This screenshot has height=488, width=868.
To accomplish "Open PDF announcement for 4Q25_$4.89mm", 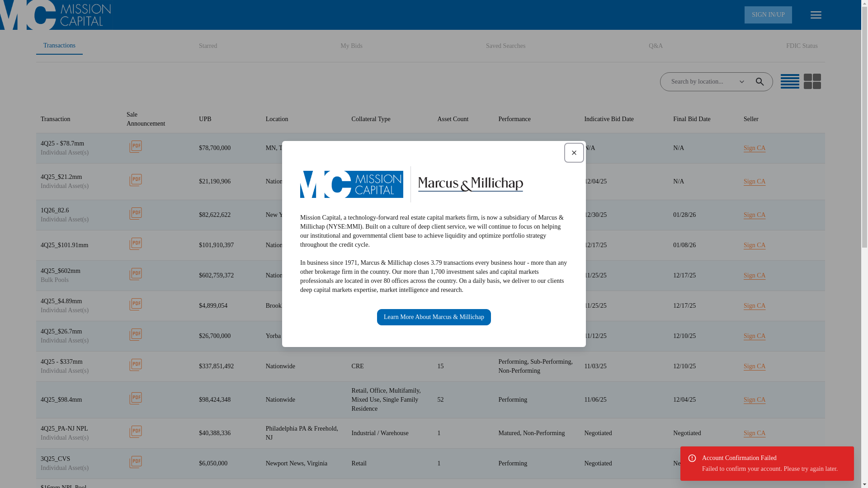I will click(136, 304).
